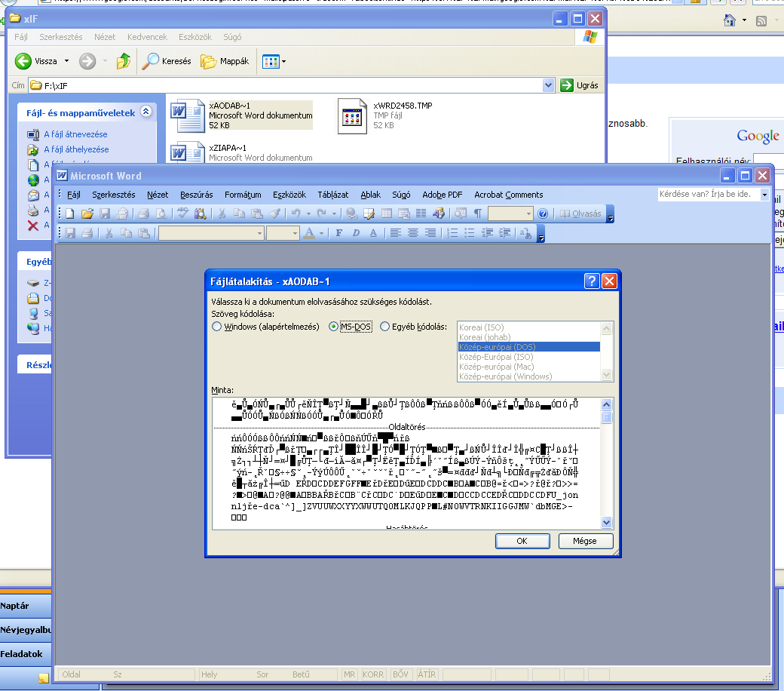Click the blue Word Help question icon
Viewport: 784px width, 691px height.
pos(543,213)
